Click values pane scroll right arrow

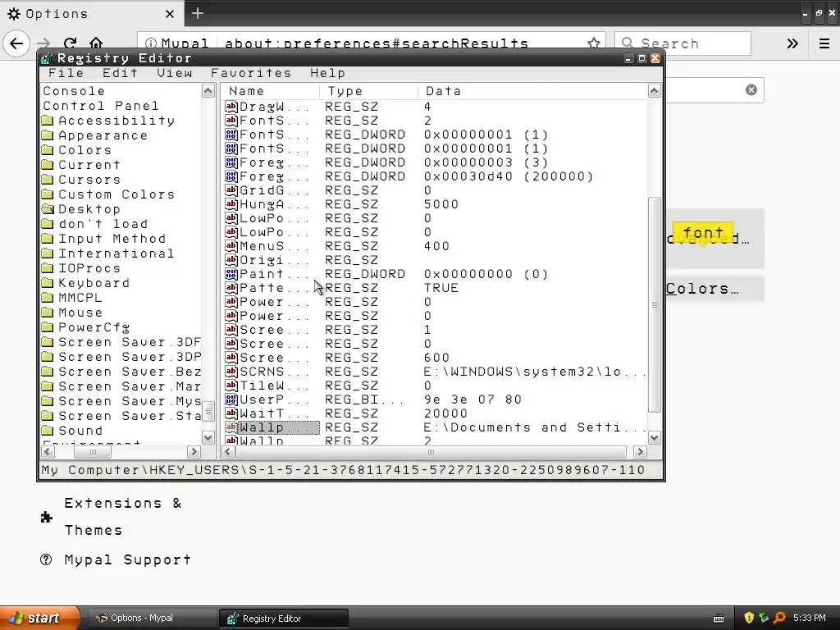(x=640, y=452)
